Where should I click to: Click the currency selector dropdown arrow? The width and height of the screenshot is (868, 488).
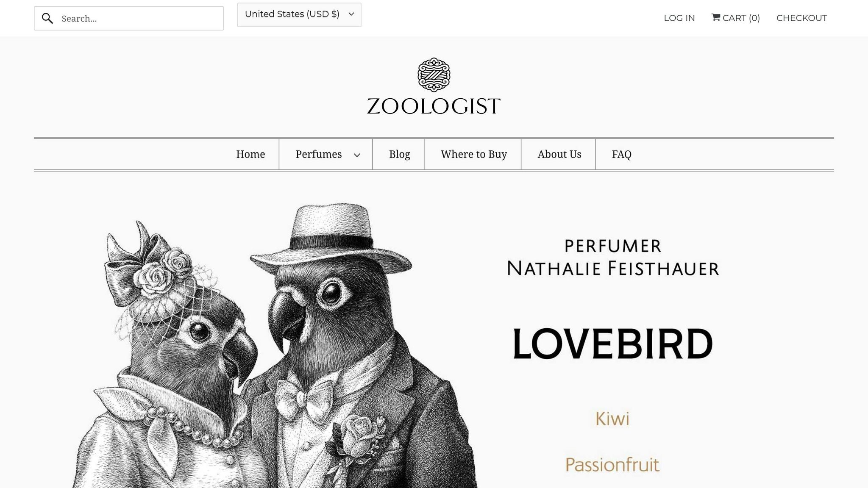tap(351, 14)
